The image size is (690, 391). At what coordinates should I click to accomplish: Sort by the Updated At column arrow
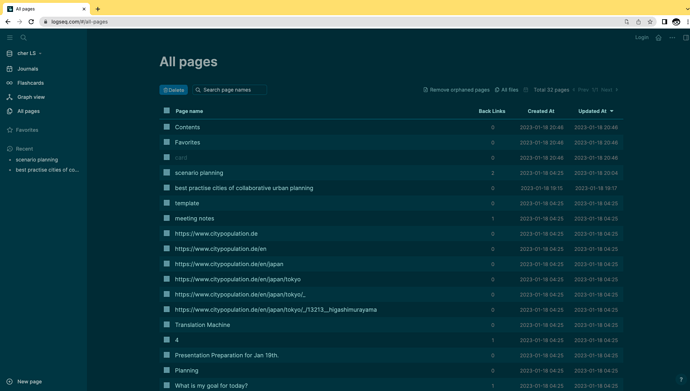612,111
